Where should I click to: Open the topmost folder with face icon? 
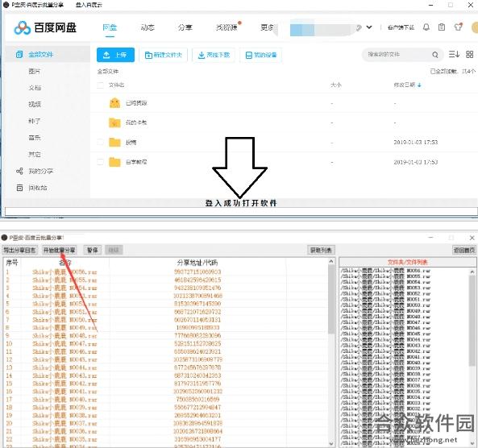114,103
